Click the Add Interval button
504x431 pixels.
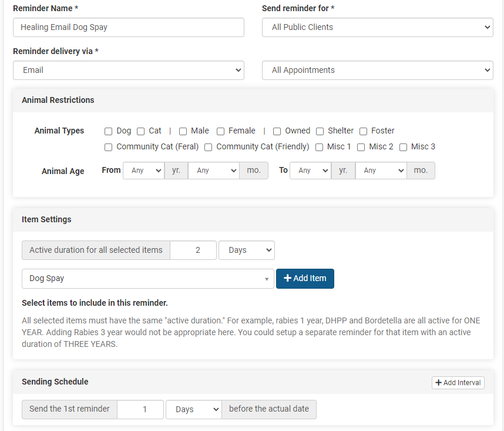[458, 382]
